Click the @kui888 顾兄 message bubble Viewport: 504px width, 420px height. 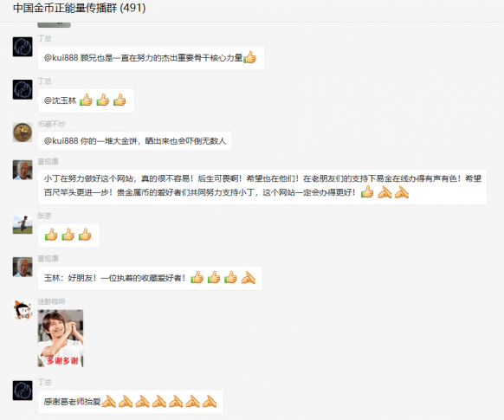point(151,58)
